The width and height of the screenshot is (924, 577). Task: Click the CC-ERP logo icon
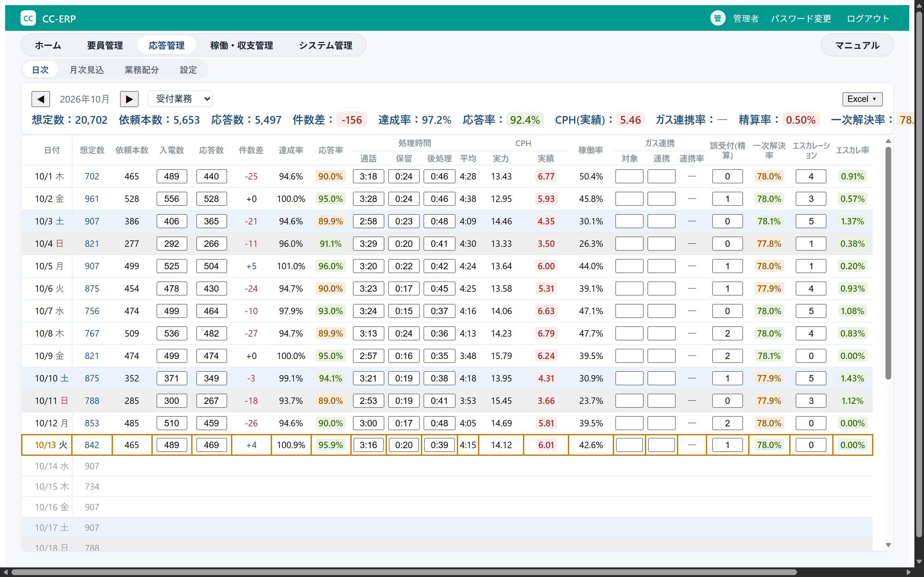pyautogui.click(x=28, y=18)
